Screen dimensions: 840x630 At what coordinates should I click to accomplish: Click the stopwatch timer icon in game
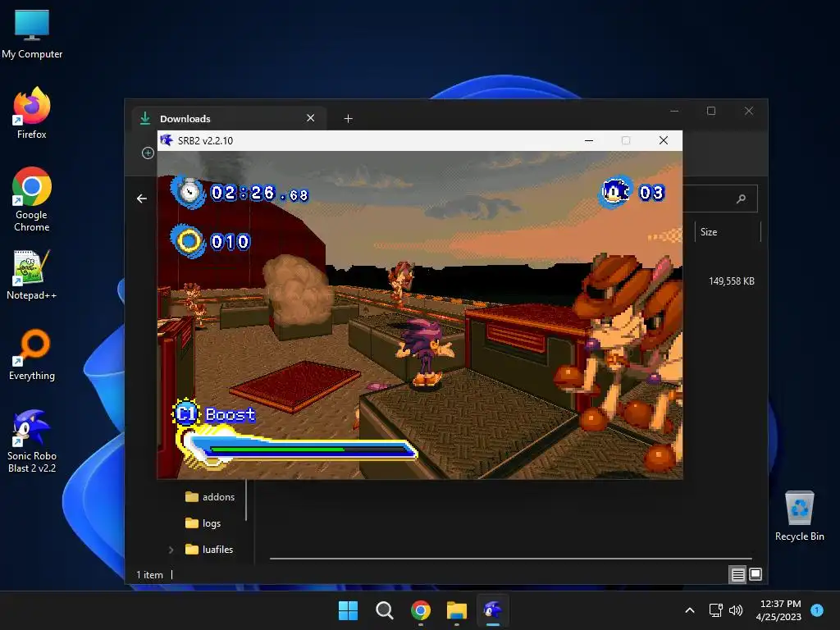pyautogui.click(x=189, y=192)
